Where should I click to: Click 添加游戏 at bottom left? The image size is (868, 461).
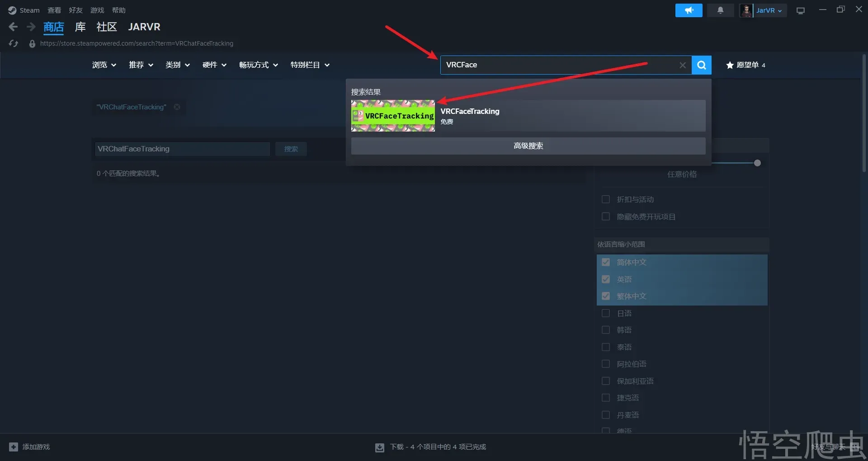coord(36,447)
